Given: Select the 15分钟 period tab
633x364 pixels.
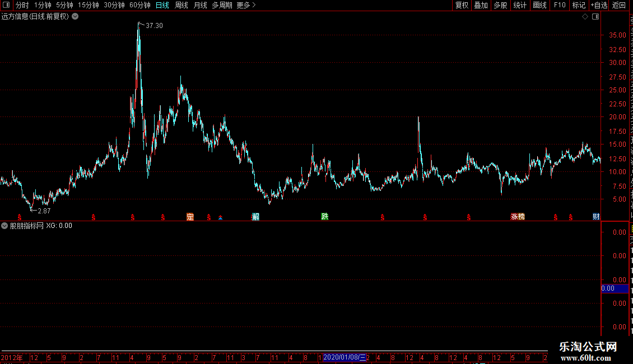Looking at the screenshot, I should (x=89, y=5).
